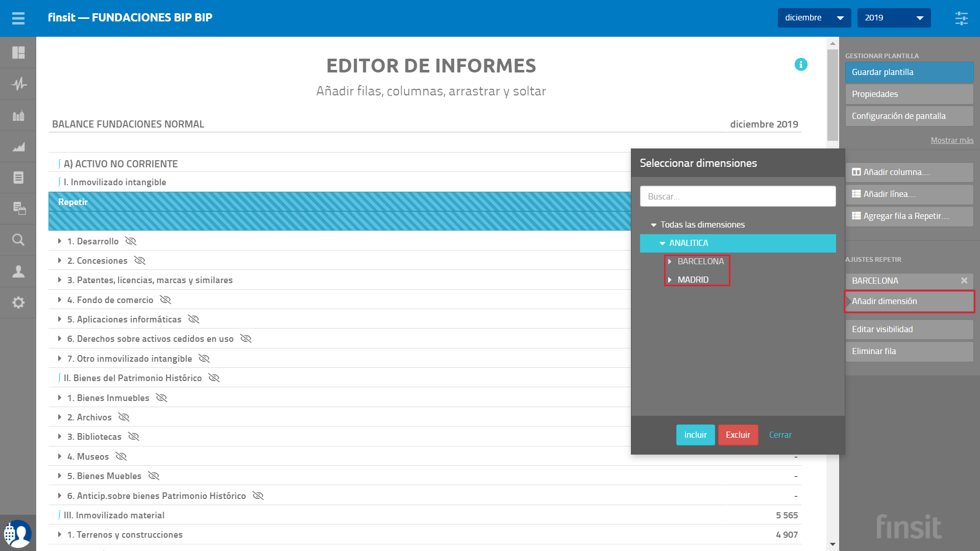This screenshot has width=980, height=551.
Task: Open the dashboard icon in sidebar
Action: 18,53
